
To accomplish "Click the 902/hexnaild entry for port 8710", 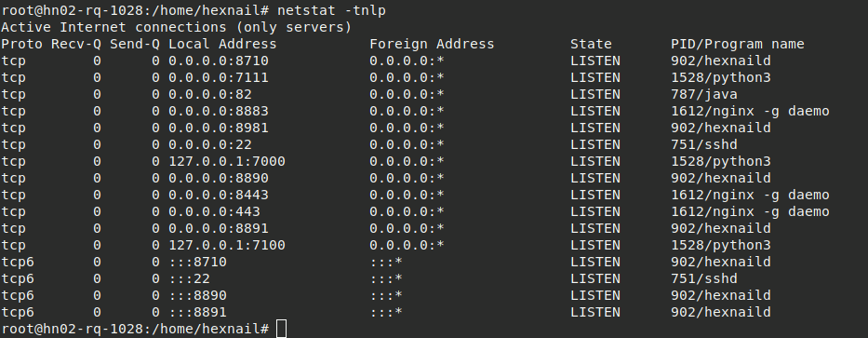I will (x=721, y=61).
